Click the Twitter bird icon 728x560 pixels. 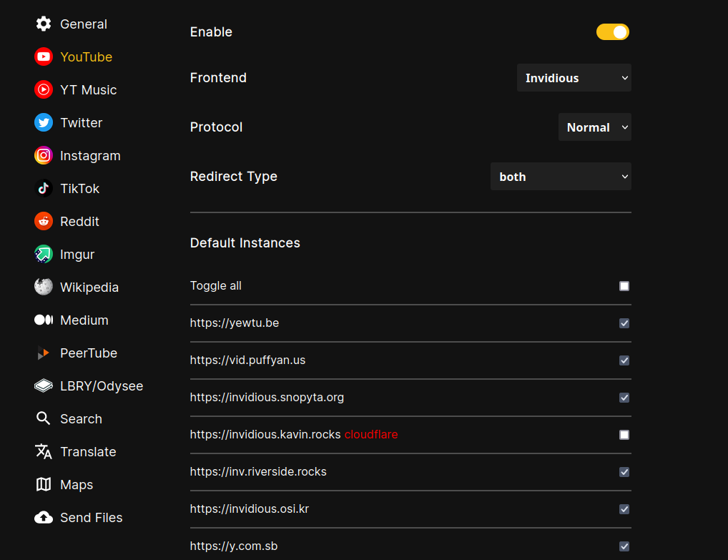tap(43, 122)
